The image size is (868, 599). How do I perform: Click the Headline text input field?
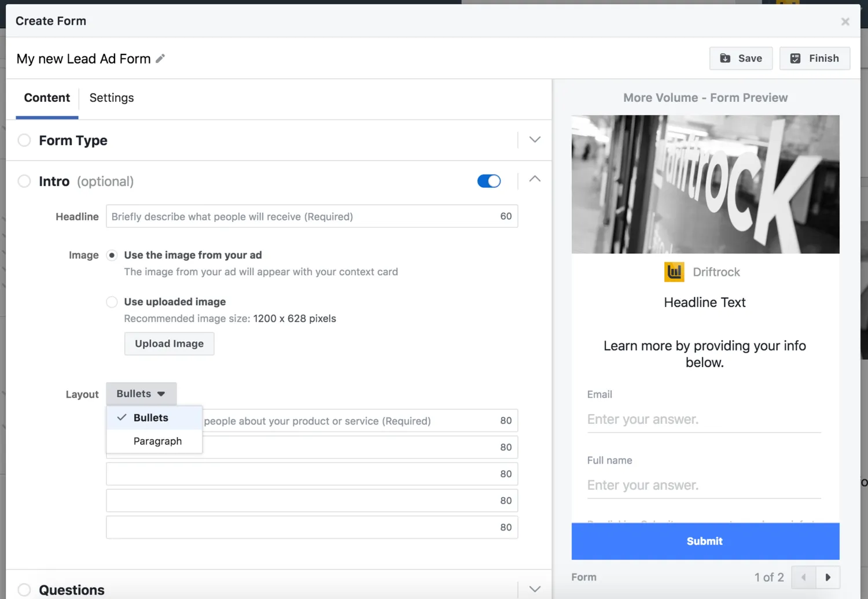[x=289, y=216]
